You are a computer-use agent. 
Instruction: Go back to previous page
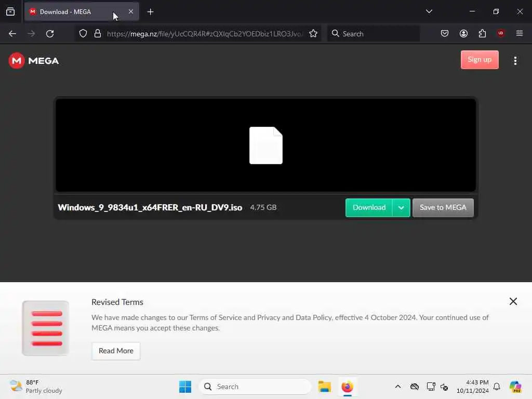[x=12, y=34]
